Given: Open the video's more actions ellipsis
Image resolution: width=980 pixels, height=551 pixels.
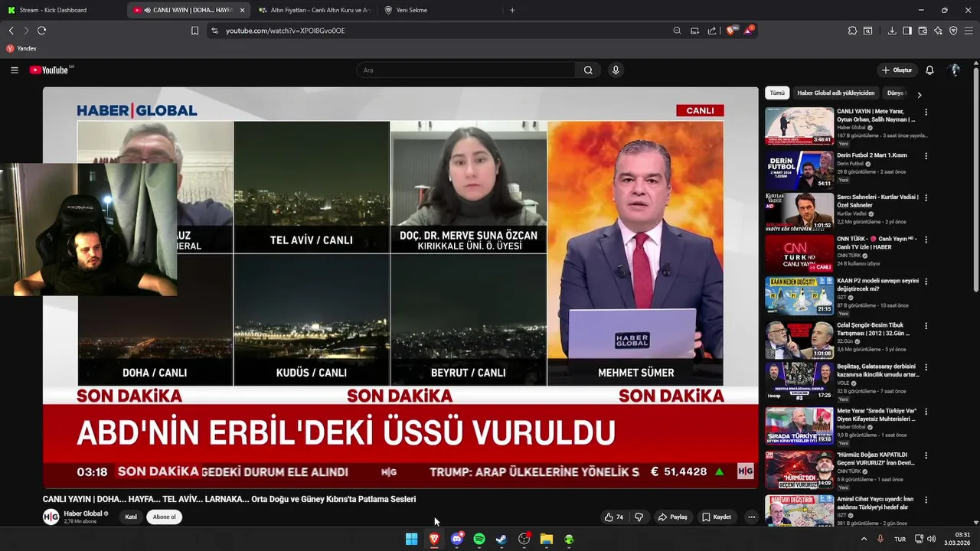Looking at the screenshot, I should [x=751, y=517].
